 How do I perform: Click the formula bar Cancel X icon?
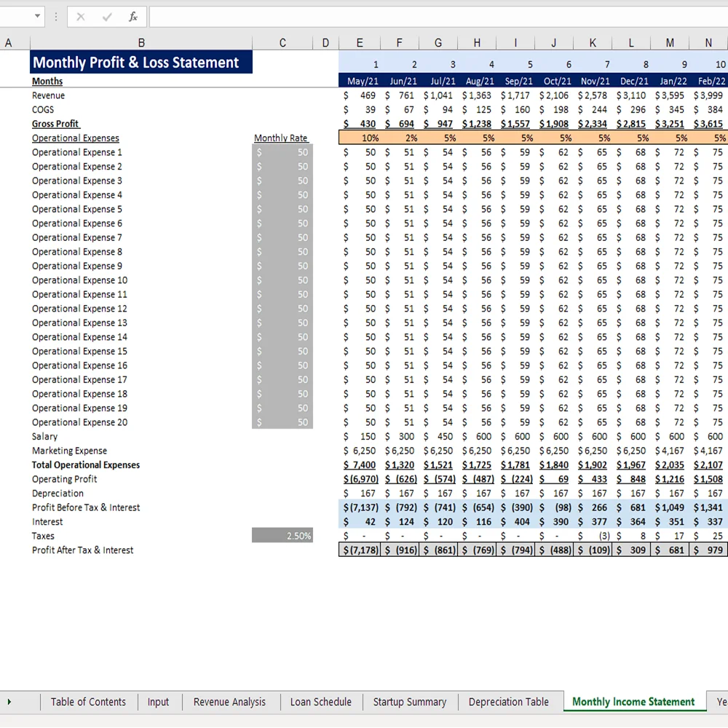point(81,17)
